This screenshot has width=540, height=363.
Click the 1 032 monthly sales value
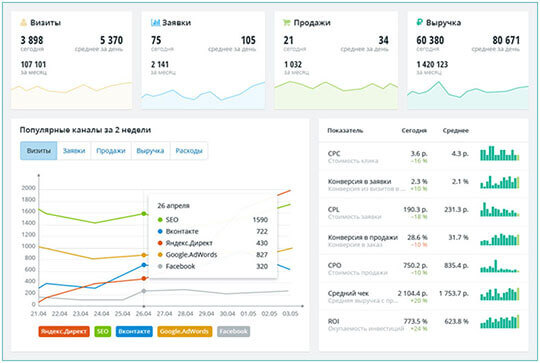[x=293, y=64]
